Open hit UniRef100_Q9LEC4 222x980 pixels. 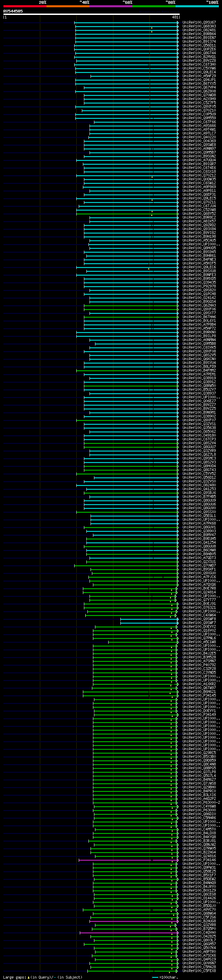pos(199,72)
